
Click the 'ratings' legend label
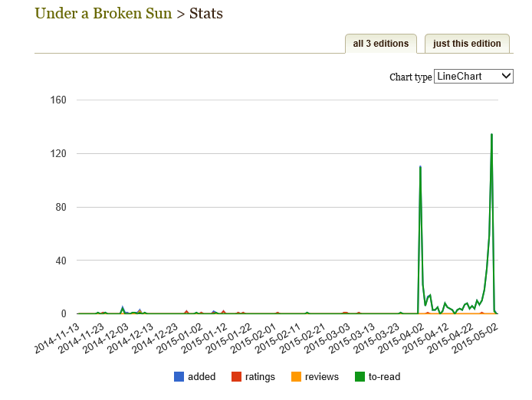click(x=261, y=376)
